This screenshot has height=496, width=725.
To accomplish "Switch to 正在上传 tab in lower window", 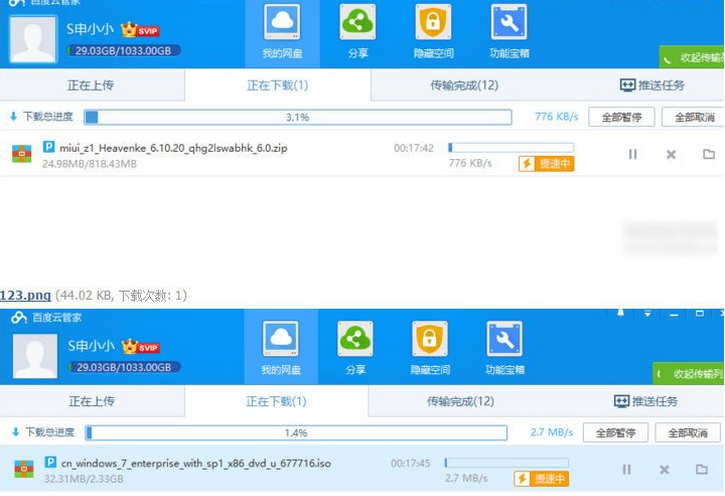I will pyautogui.click(x=91, y=401).
